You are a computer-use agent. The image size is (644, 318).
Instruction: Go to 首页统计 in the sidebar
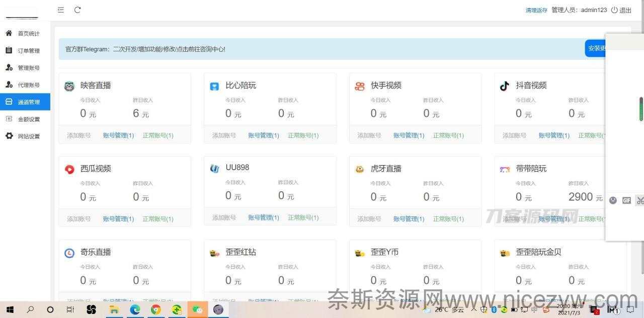click(x=25, y=34)
